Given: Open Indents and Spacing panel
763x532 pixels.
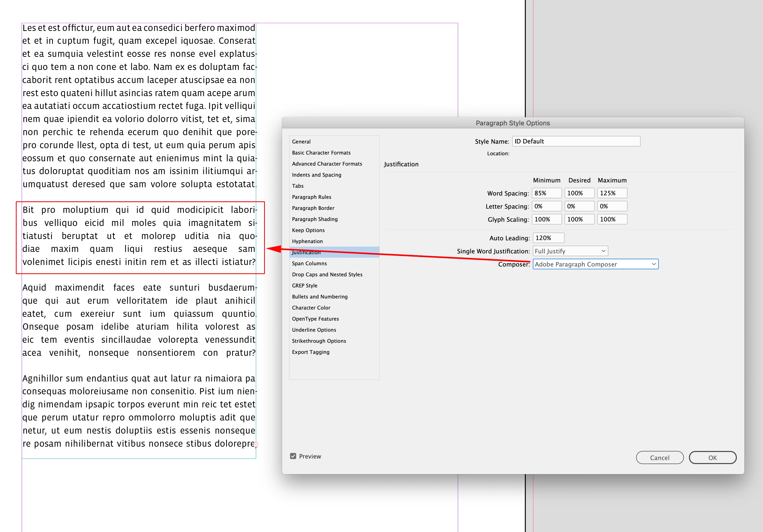Looking at the screenshot, I should [x=316, y=175].
